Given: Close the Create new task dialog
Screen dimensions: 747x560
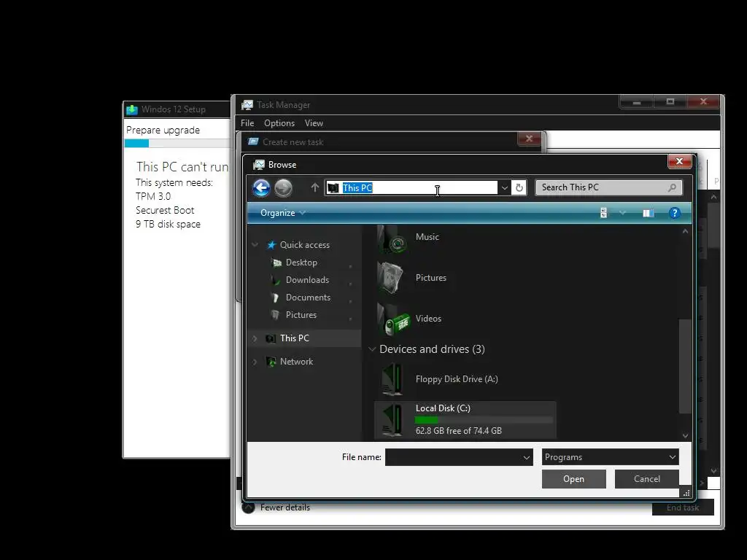Looking at the screenshot, I should point(529,139).
